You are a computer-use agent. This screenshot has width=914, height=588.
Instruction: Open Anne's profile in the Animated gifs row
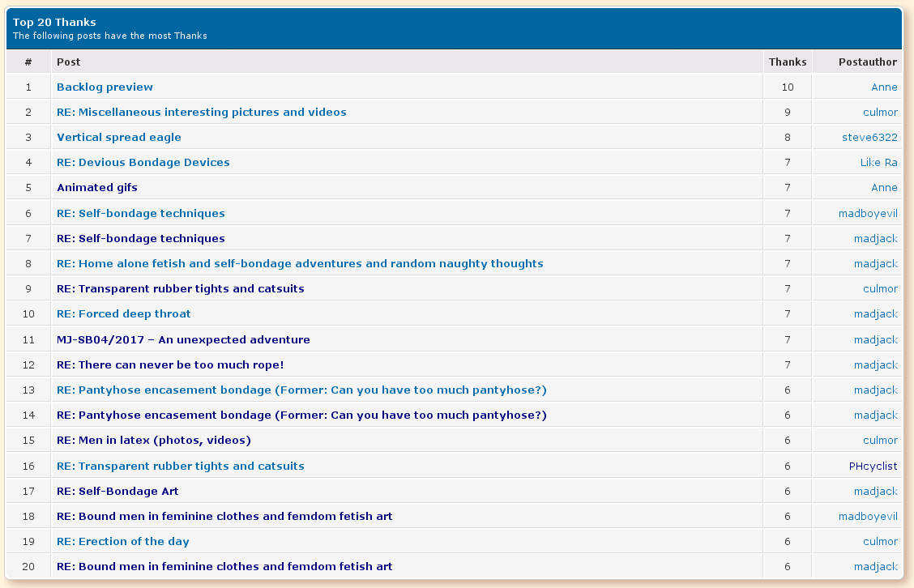(x=884, y=187)
